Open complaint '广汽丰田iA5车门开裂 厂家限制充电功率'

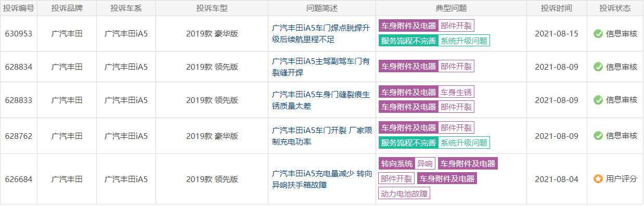click(322, 136)
